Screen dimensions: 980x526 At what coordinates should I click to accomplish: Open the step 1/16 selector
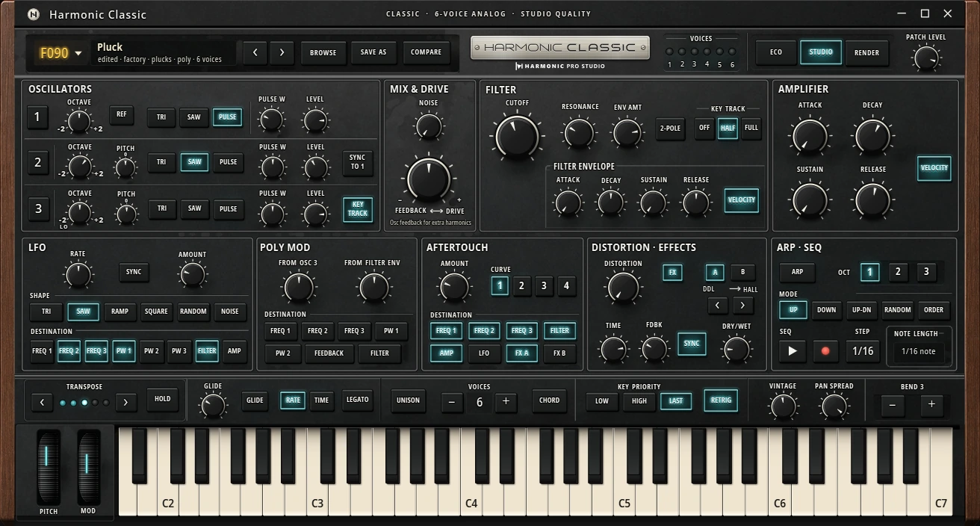click(863, 350)
